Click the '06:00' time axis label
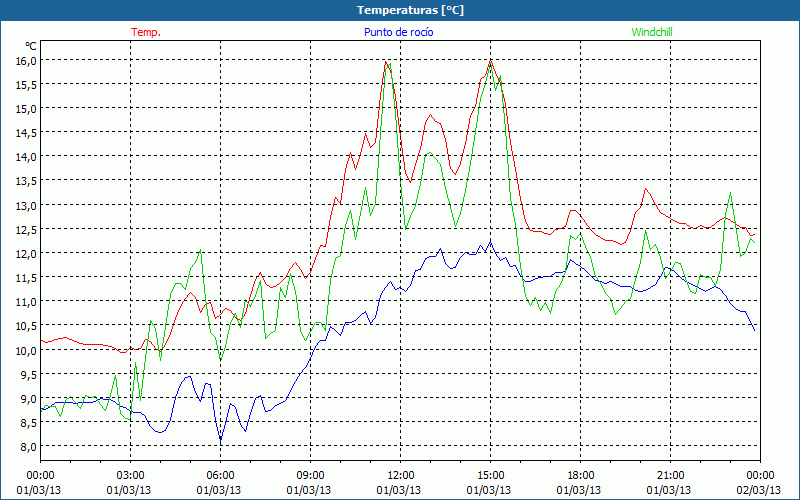The height and width of the screenshot is (500, 800). coord(220,476)
